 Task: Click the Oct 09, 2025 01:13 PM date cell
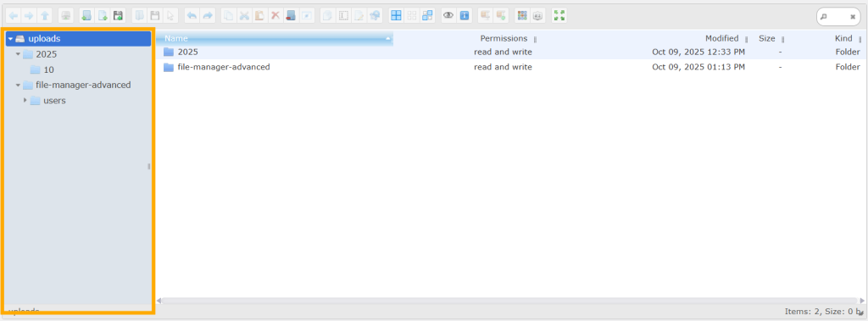698,67
